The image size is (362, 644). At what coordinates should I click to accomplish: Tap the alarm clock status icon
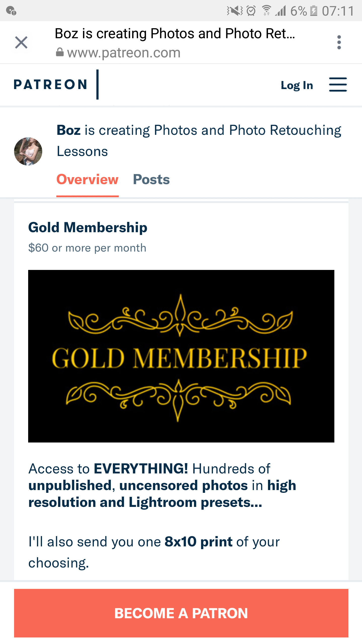tap(251, 11)
